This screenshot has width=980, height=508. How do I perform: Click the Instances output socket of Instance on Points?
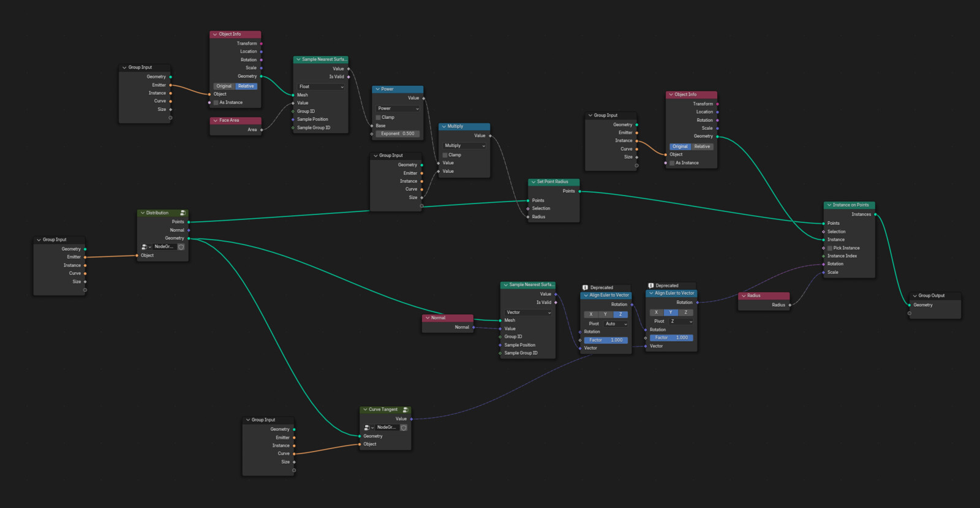tap(875, 214)
